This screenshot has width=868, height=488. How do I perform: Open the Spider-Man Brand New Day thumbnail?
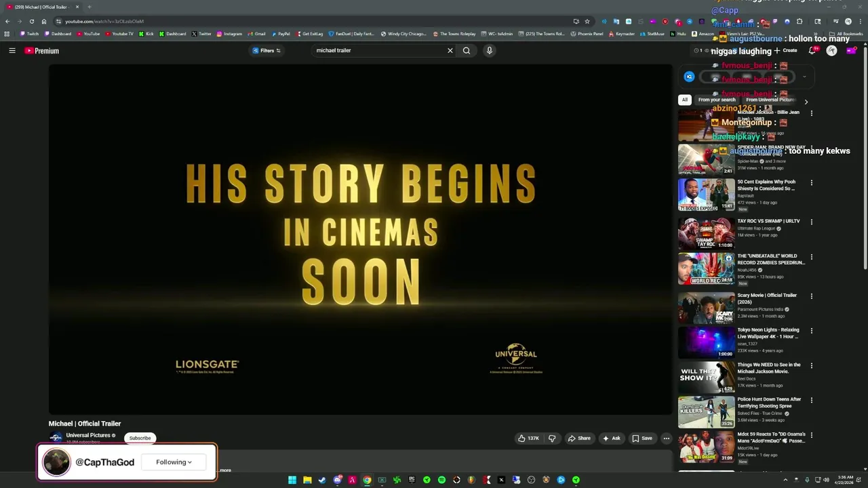click(706, 159)
